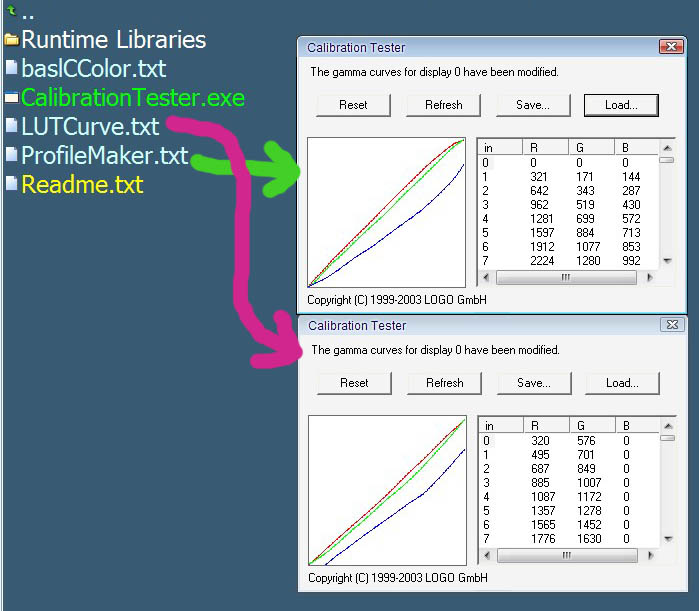Click lower table's horizontal scrollbar thumb
This screenshot has height=611, width=699.
(x=567, y=555)
